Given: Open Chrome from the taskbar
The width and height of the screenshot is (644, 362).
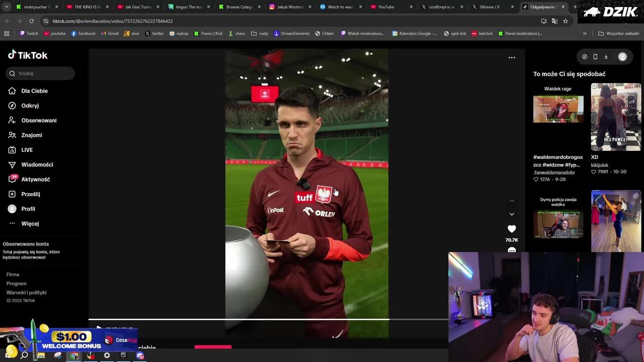Looking at the screenshot, I should coord(74,355).
